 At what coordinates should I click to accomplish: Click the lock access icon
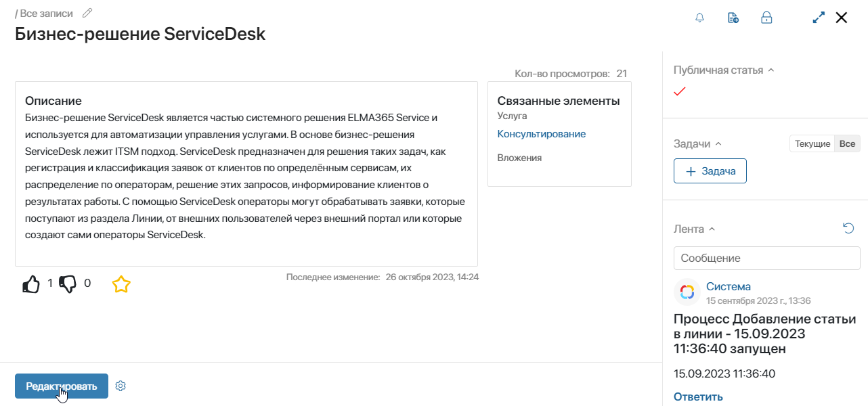click(x=766, y=18)
